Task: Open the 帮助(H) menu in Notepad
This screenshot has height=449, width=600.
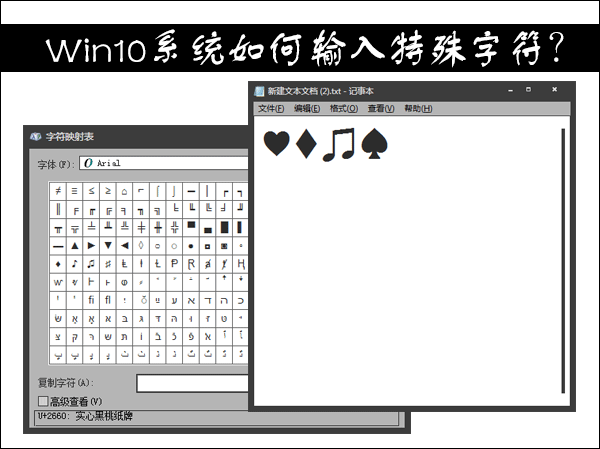Action: tap(418, 109)
